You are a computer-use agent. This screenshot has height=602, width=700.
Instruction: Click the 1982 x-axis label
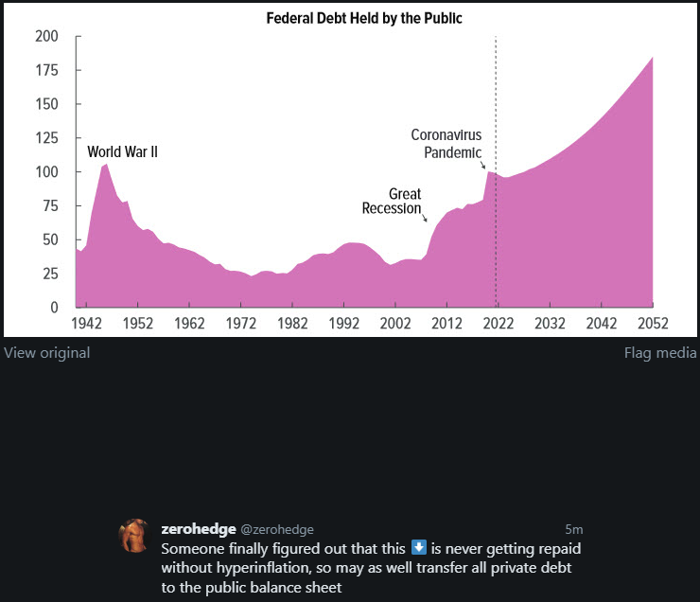(293, 323)
